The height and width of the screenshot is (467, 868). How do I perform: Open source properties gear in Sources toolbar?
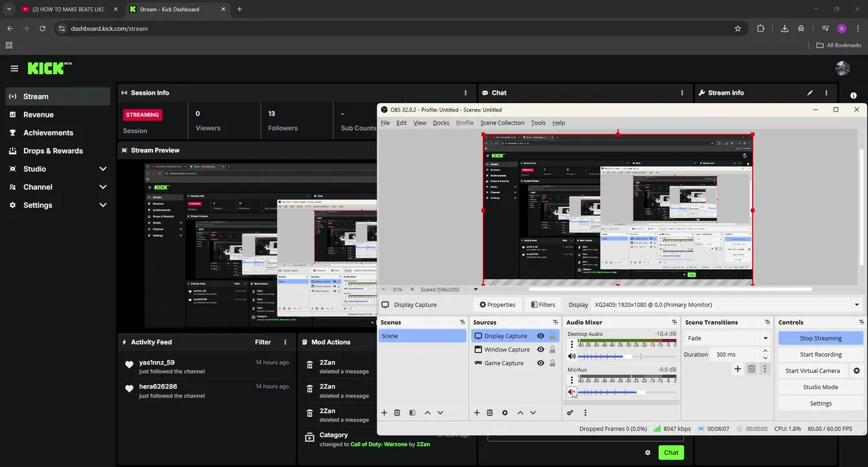505,413
